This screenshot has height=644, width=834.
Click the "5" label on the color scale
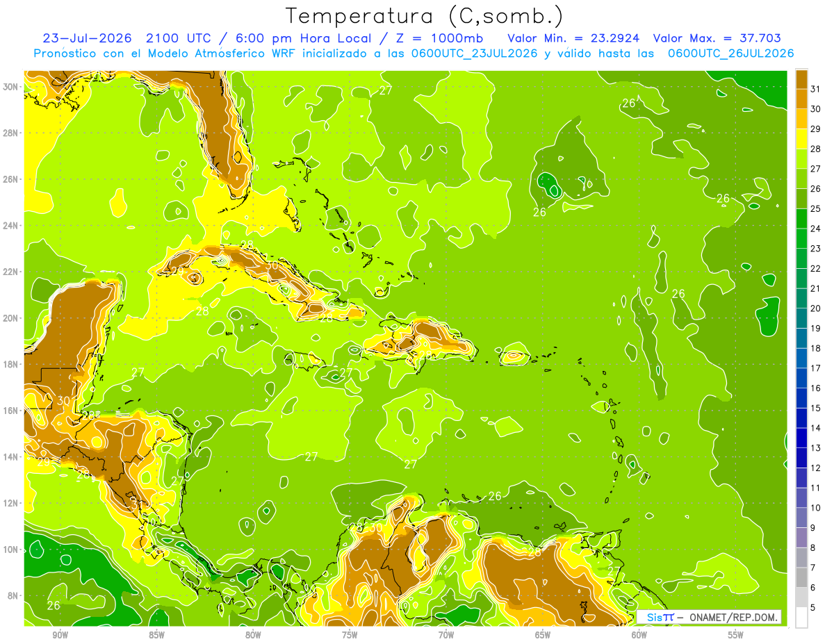click(813, 608)
